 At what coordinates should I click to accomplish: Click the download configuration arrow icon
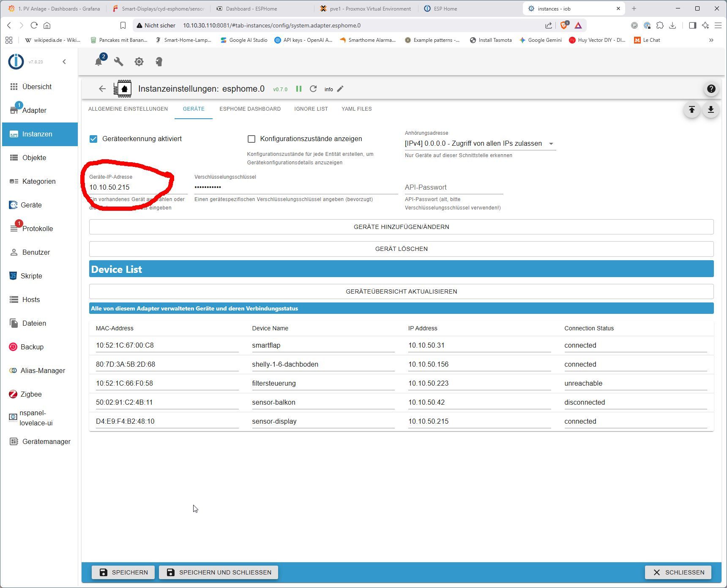pyautogui.click(x=711, y=110)
